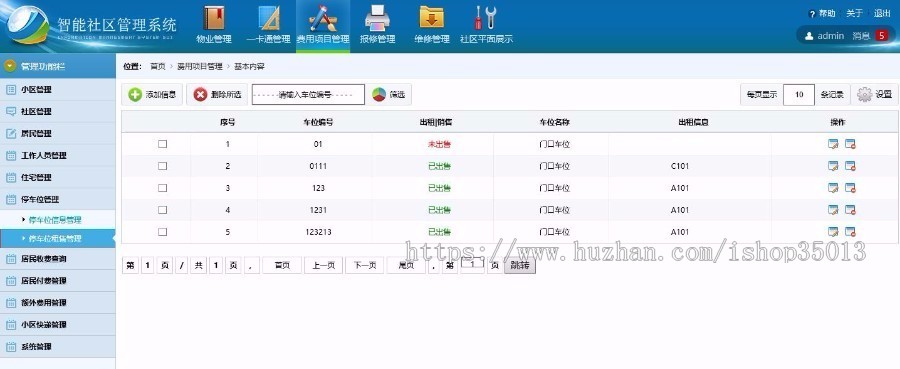Click the 添加信息 add button
The image size is (900, 369).
click(152, 95)
